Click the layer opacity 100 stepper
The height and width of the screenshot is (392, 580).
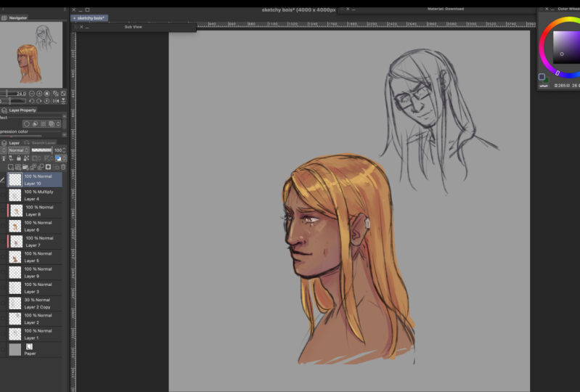pos(65,150)
